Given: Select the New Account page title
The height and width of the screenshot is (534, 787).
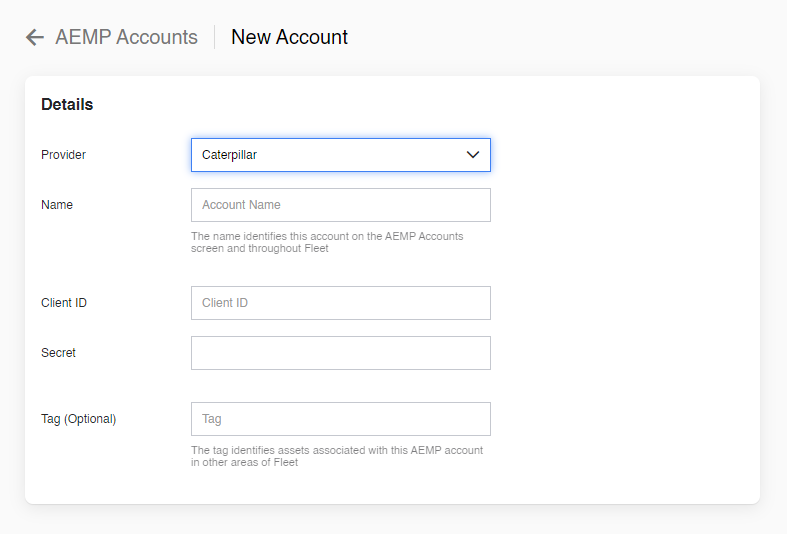Looking at the screenshot, I should pyautogui.click(x=290, y=37).
